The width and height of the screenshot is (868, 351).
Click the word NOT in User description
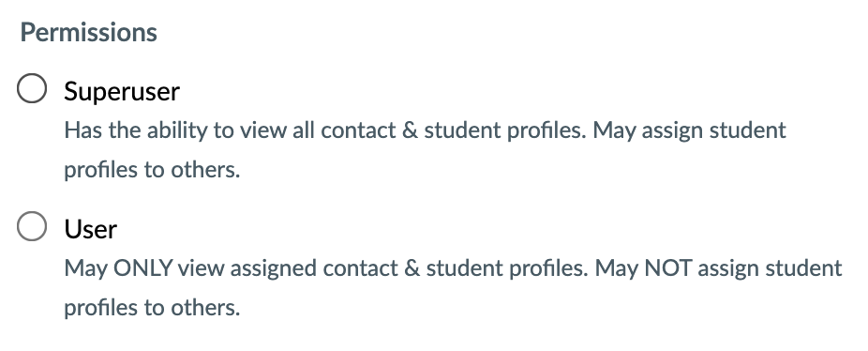(668, 268)
